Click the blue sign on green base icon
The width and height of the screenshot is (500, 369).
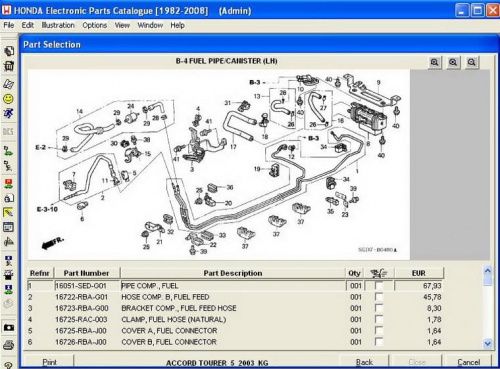(9, 289)
